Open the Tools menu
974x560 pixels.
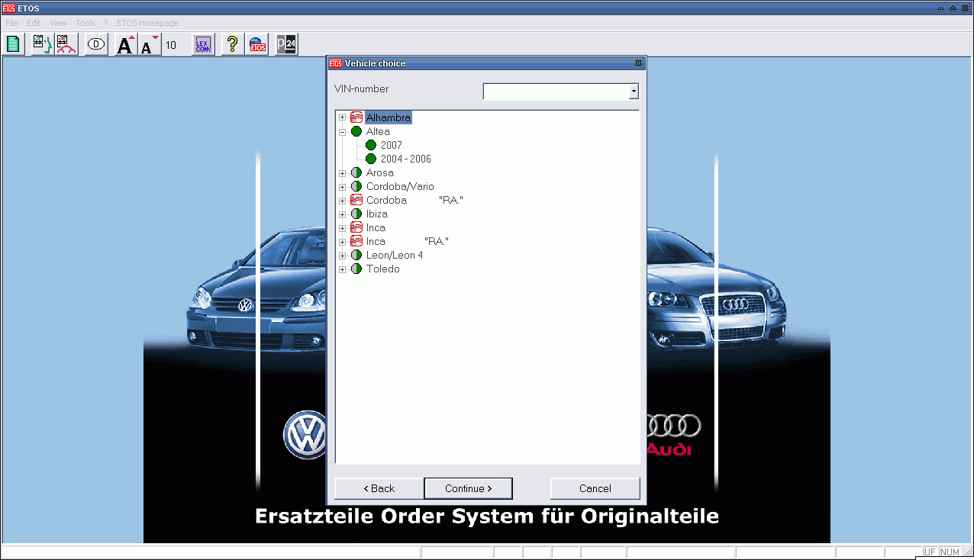click(85, 23)
